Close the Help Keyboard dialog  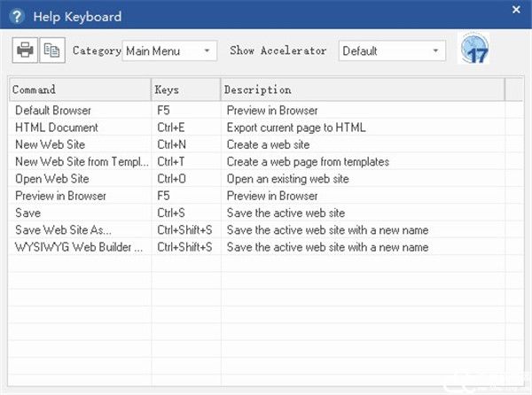pos(516,10)
